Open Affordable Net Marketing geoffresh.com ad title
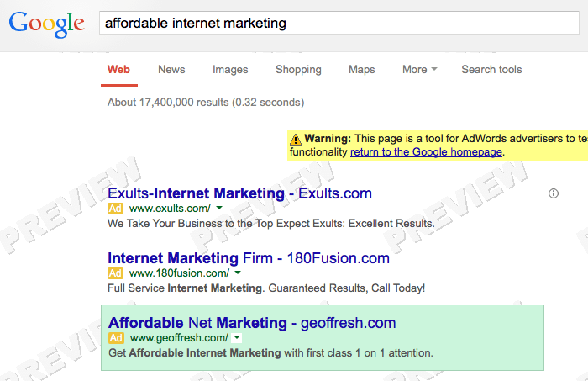Image resolution: width=588 pixels, height=381 pixels. tap(252, 323)
